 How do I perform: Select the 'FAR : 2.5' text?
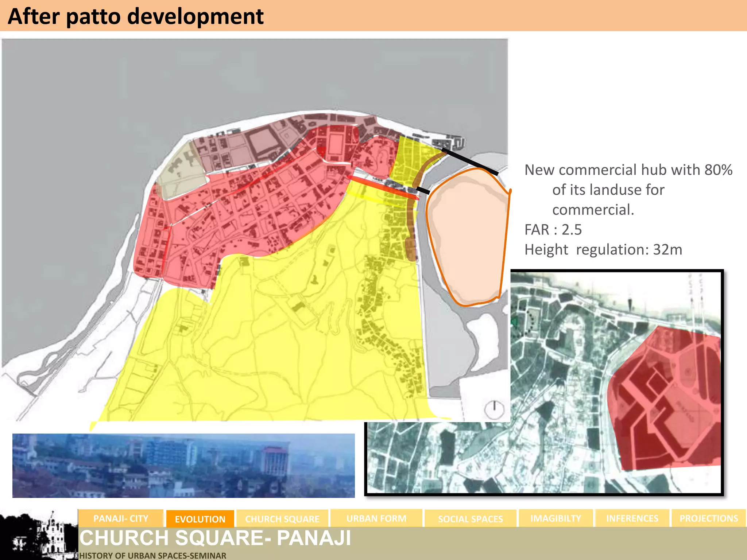click(553, 230)
